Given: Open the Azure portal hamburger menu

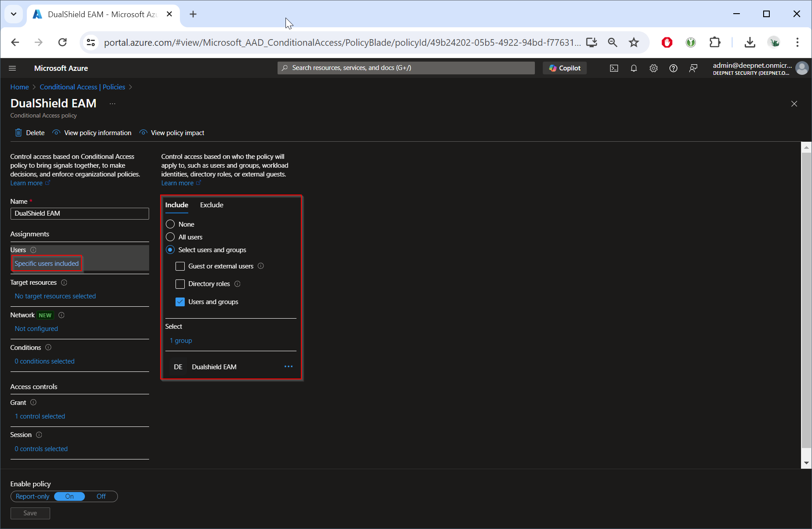Looking at the screenshot, I should pyautogui.click(x=12, y=68).
